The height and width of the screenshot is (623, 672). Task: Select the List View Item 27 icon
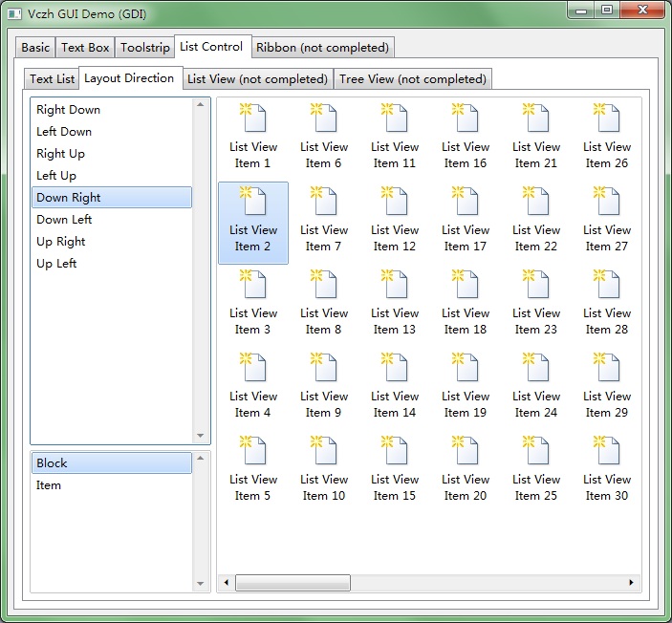click(x=606, y=201)
